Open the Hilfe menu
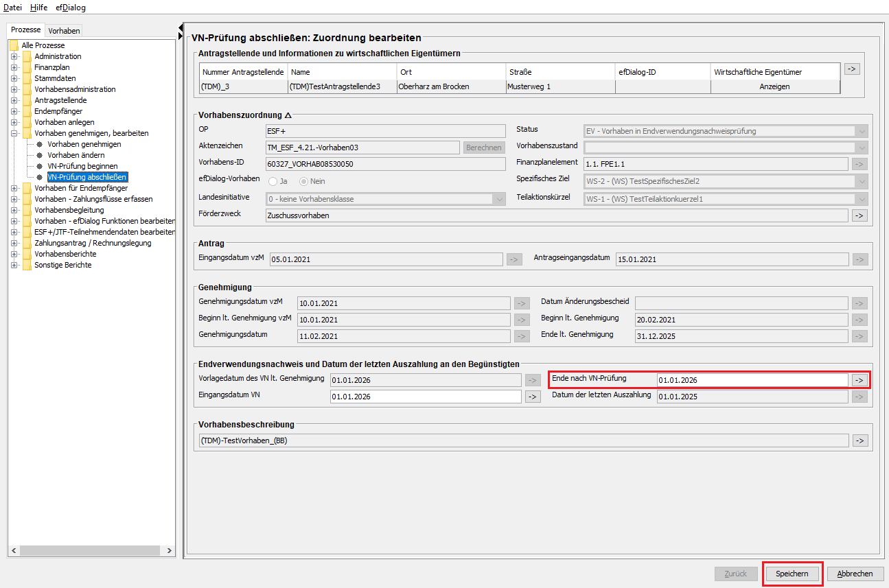This screenshot has height=588, width=889. tap(39, 8)
